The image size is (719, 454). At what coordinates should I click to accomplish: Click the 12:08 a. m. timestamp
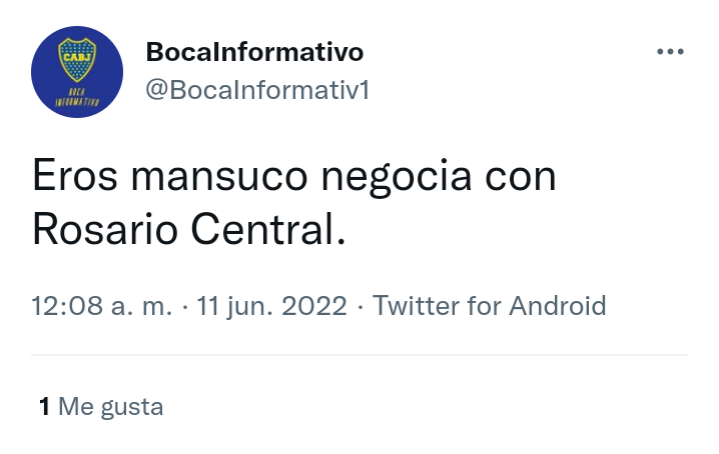[x=102, y=306]
